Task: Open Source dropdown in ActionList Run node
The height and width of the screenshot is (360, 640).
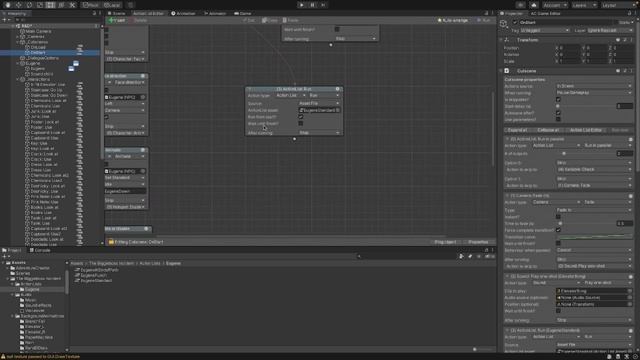Action: 319,104
